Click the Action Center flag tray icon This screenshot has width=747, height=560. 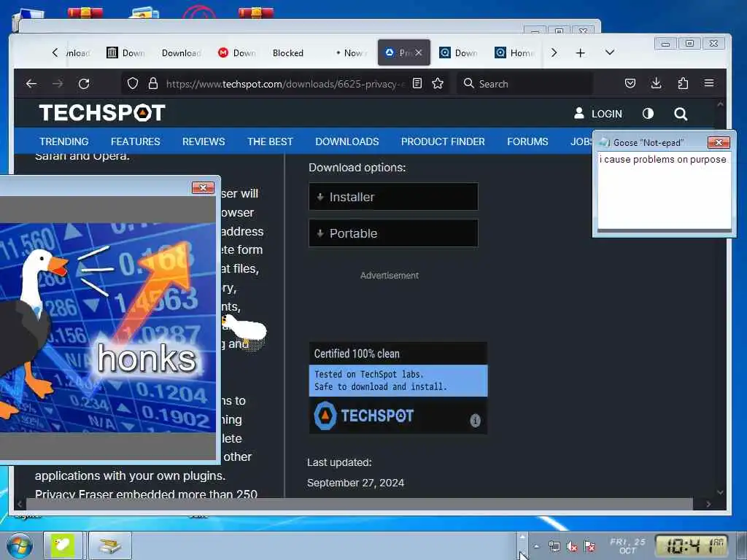[589, 547]
